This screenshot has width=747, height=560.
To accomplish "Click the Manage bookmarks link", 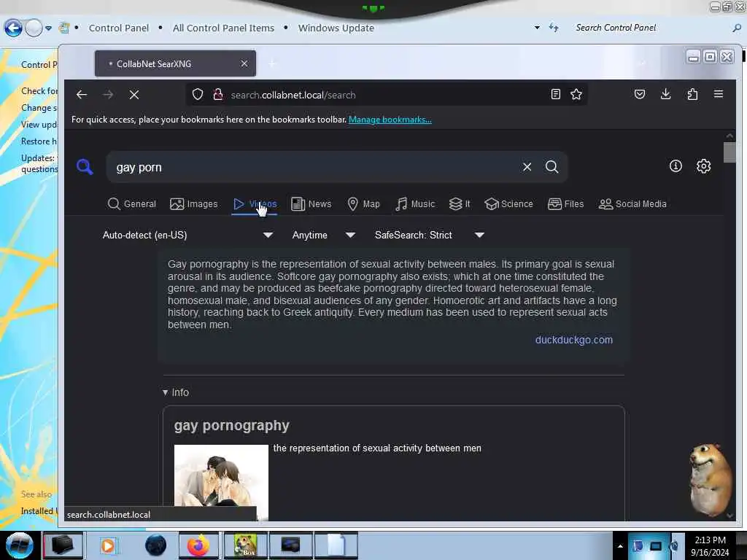I will pos(390,120).
